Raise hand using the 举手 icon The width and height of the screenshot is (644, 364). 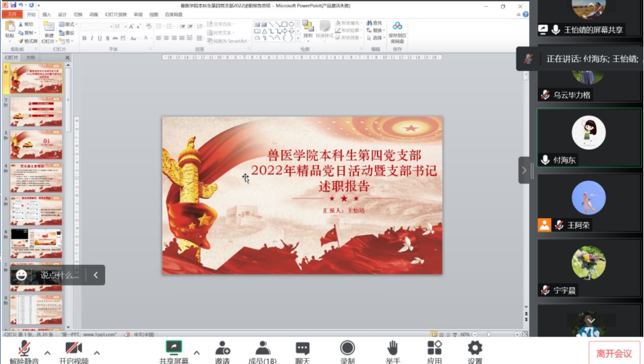(x=392, y=348)
